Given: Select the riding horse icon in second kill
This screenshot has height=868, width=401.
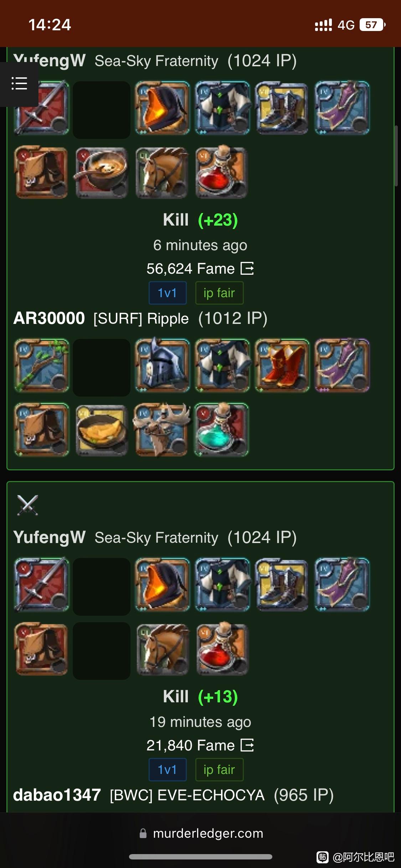Looking at the screenshot, I should coord(162,649).
